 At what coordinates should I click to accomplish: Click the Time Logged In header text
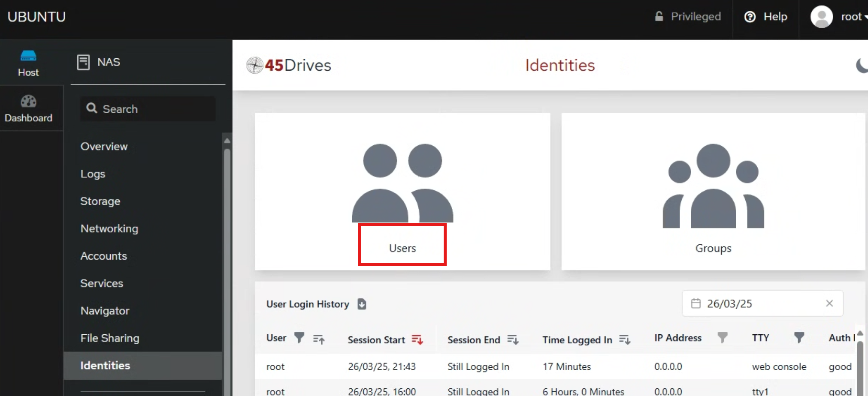(577, 340)
